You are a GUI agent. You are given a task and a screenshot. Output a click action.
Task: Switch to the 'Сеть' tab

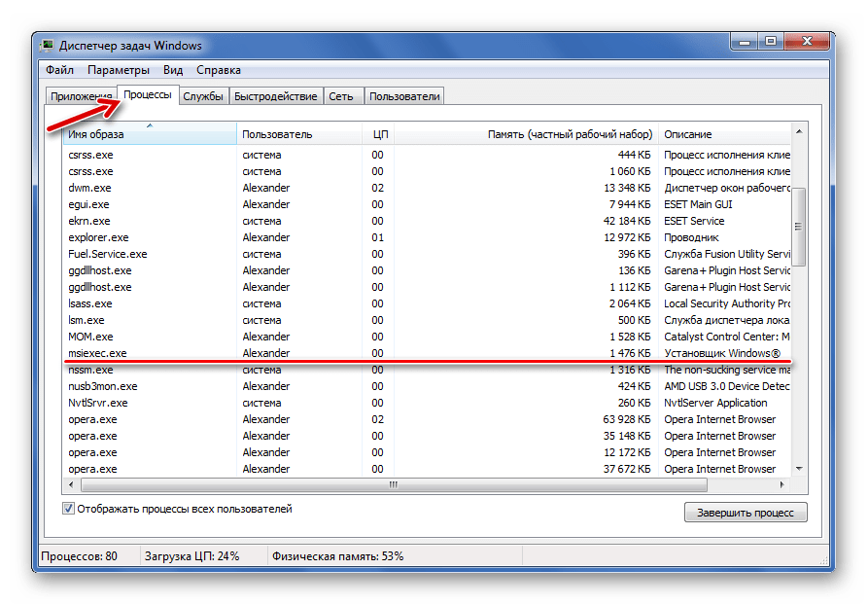[340, 96]
